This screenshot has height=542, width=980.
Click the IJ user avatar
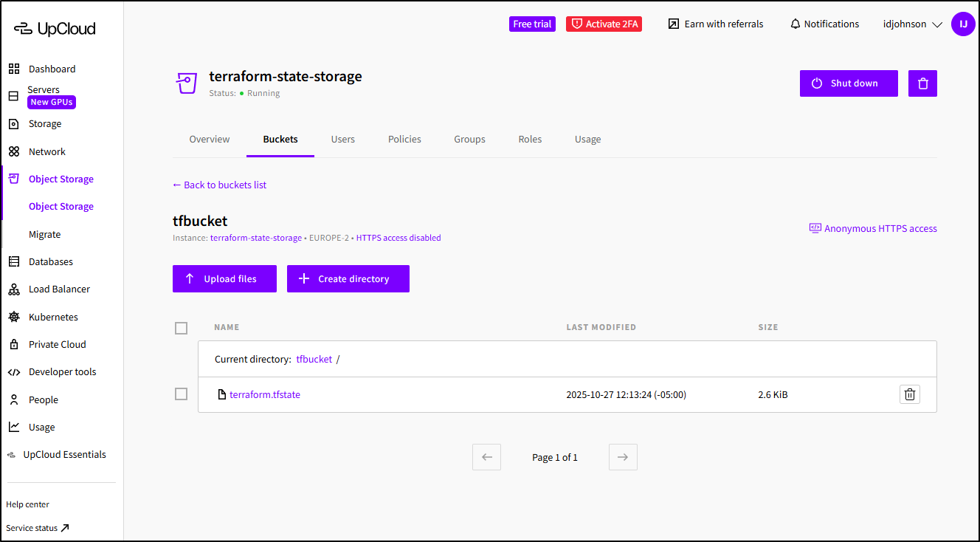(963, 24)
